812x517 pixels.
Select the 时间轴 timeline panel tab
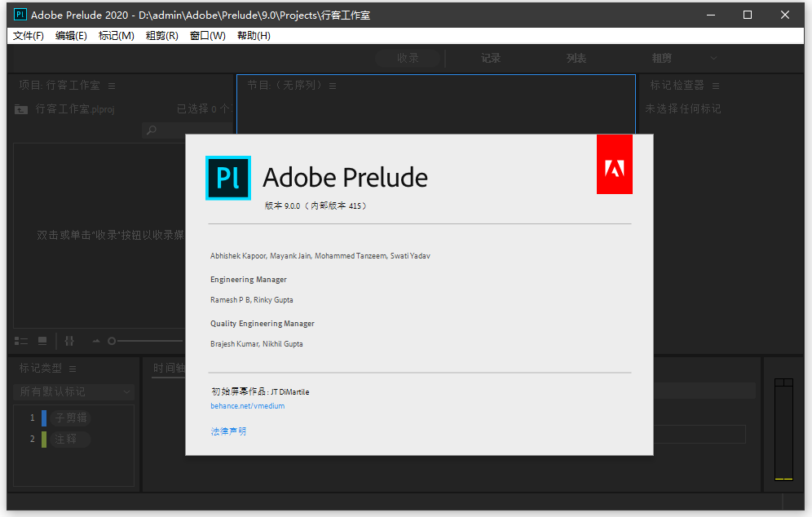click(169, 369)
